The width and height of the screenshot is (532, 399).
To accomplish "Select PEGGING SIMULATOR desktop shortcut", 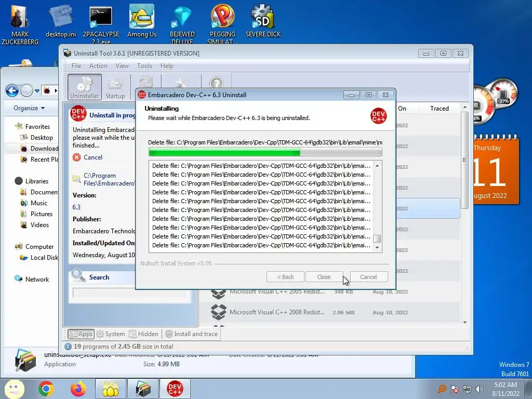I will tap(222, 24).
